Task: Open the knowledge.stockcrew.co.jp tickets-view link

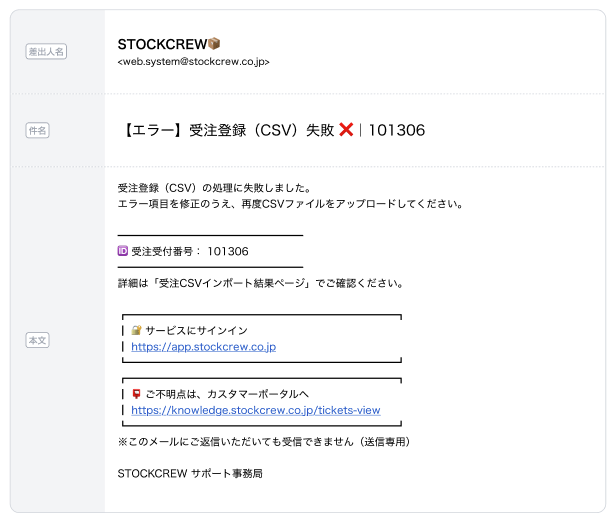Action: [x=255, y=410]
